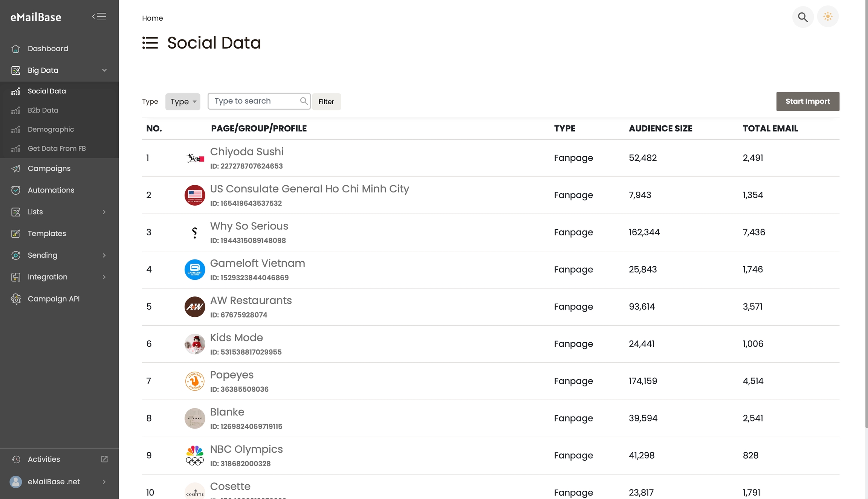
Task: Expand the Sending submenu
Action: tap(104, 255)
